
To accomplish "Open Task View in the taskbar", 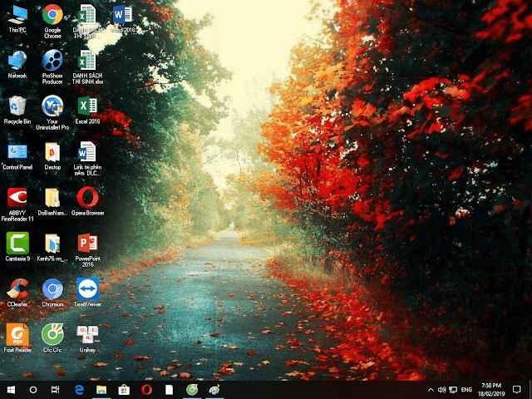I will (x=56, y=389).
